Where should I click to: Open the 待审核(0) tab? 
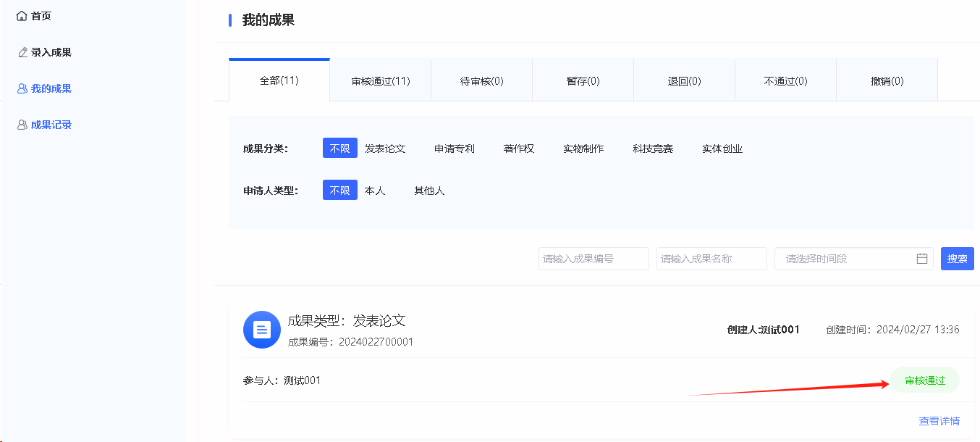coord(482,81)
